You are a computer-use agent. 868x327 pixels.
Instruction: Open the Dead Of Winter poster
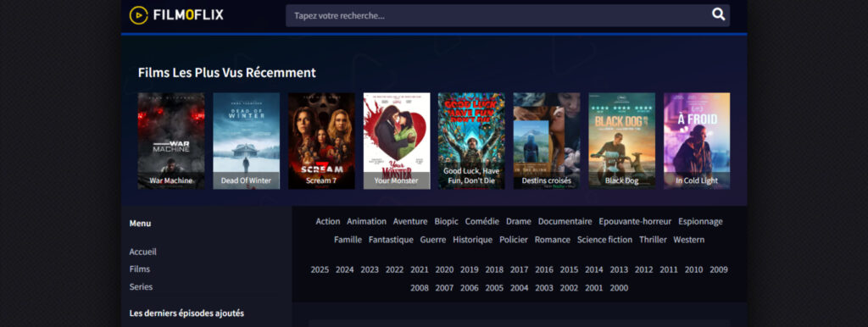(x=247, y=141)
